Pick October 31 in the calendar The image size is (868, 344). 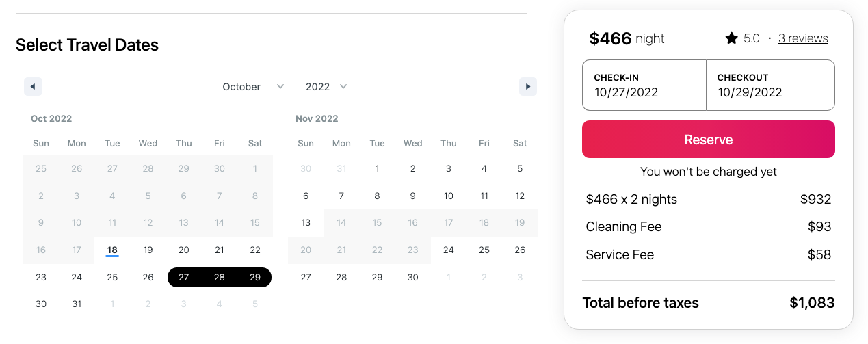tap(77, 304)
